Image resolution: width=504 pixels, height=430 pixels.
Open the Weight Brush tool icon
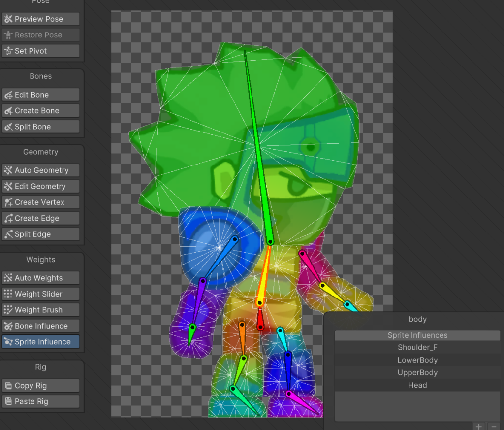(x=8, y=310)
